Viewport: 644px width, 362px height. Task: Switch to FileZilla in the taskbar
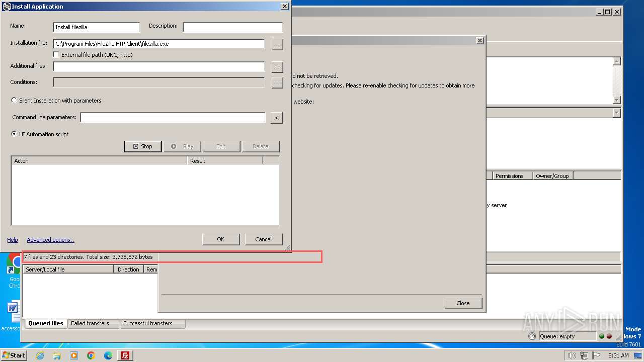click(x=125, y=355)
